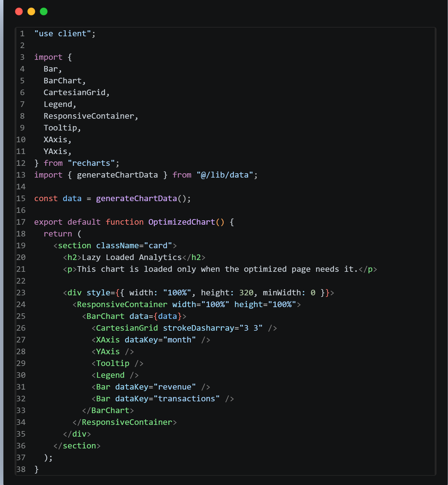The width and height of the screenshot is (448, 485).
Task: Select the word ResponsiveContainer on line 8
Action: [89, 116]
